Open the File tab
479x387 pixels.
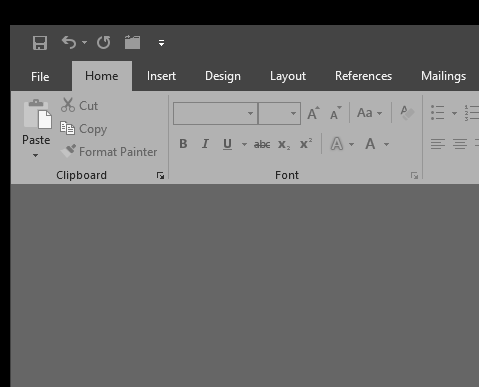pos(40,77)
